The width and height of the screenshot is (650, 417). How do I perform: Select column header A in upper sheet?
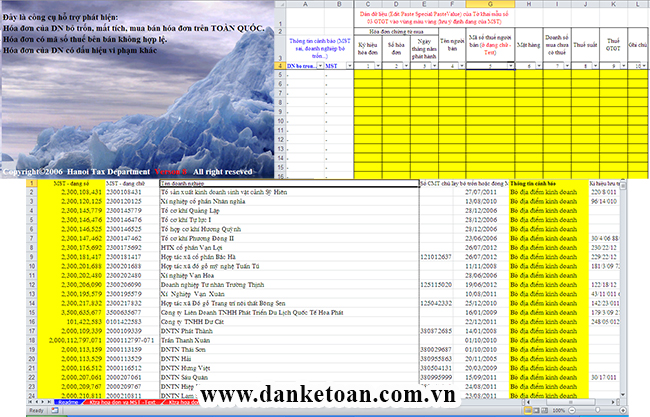[x=305, y=4]
